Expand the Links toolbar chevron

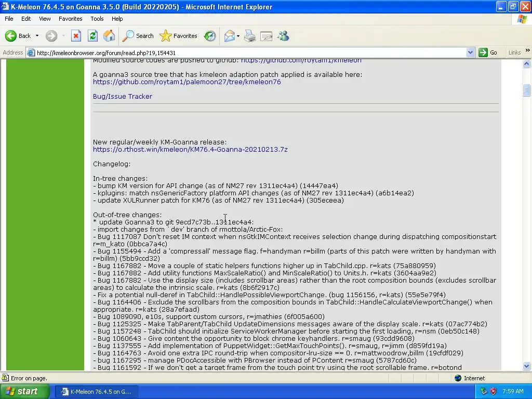point(528,50)
